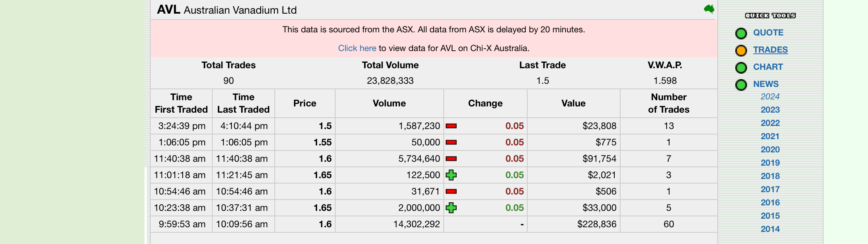Screen dimensions: 868x244
Task: Click green plus icon in 11:01:18 am row
Action: click(451, 175)
